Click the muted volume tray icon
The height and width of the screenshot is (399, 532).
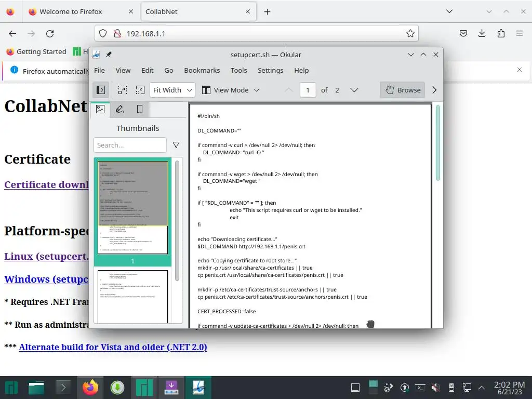coord(436,388)
